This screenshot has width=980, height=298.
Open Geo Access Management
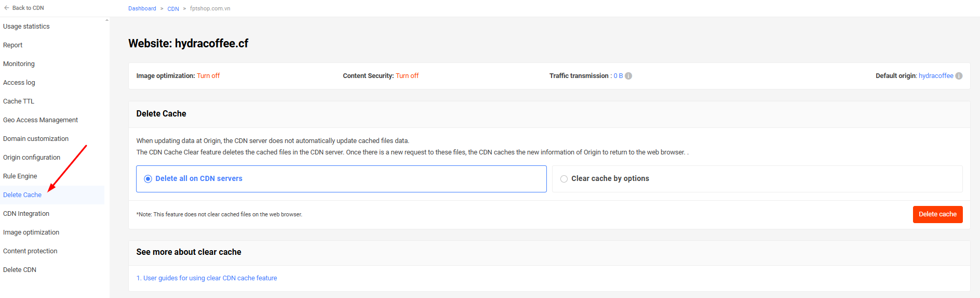pyautogui.click(x=41, y=120)
